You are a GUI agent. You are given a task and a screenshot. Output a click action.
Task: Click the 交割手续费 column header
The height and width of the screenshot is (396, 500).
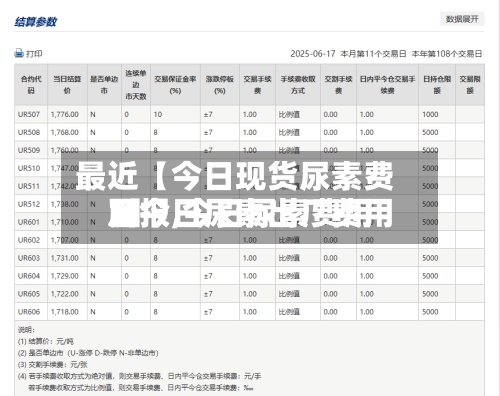tap(338, 85)
